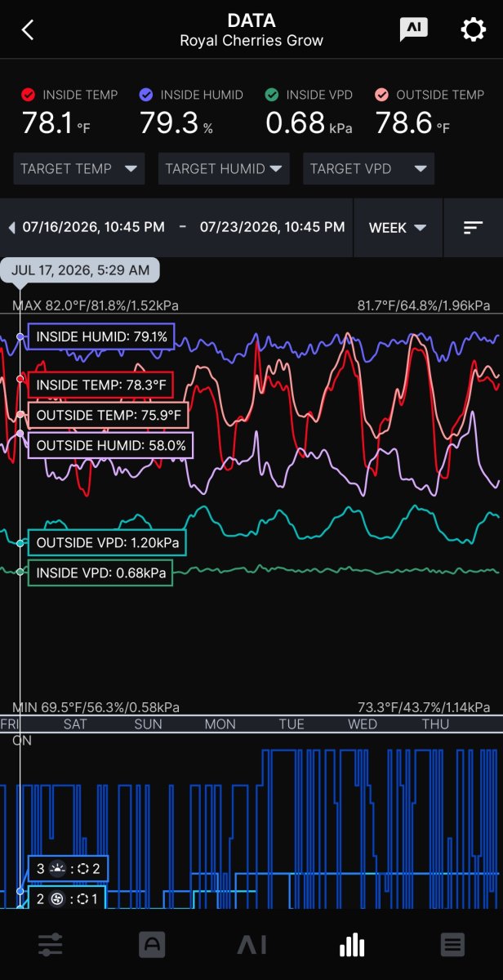Click WED on the chart time axis
The width and height of the screenshot is (503, 980).
363,724
